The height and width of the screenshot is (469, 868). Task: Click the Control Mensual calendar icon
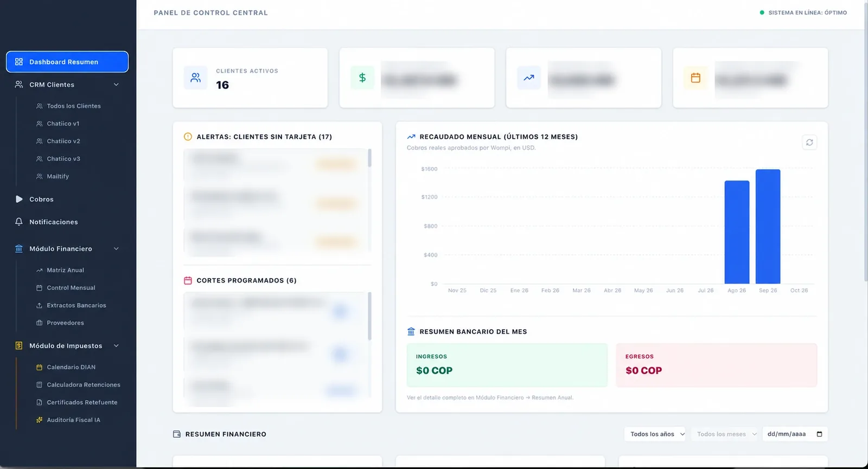[x=39, y=288]
